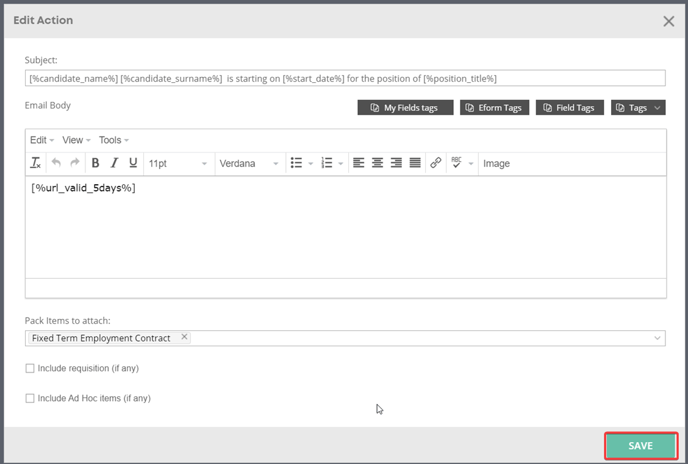Viewport: 688px width, 464px height.
Task: Justify the text
Action: click(x=415, y=163)
